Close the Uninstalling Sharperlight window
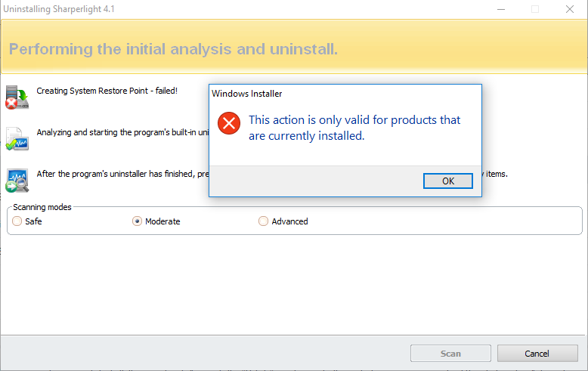This screenshot has width=588, height=371. click(570, 9)
